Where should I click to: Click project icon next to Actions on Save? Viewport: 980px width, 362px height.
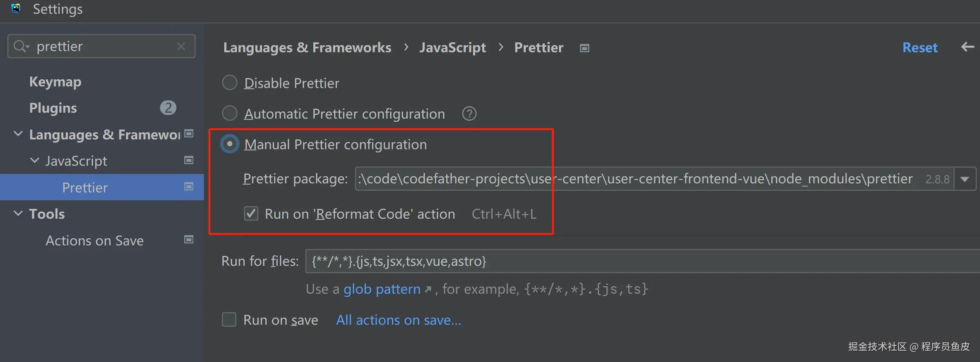(x=189, y=240)
